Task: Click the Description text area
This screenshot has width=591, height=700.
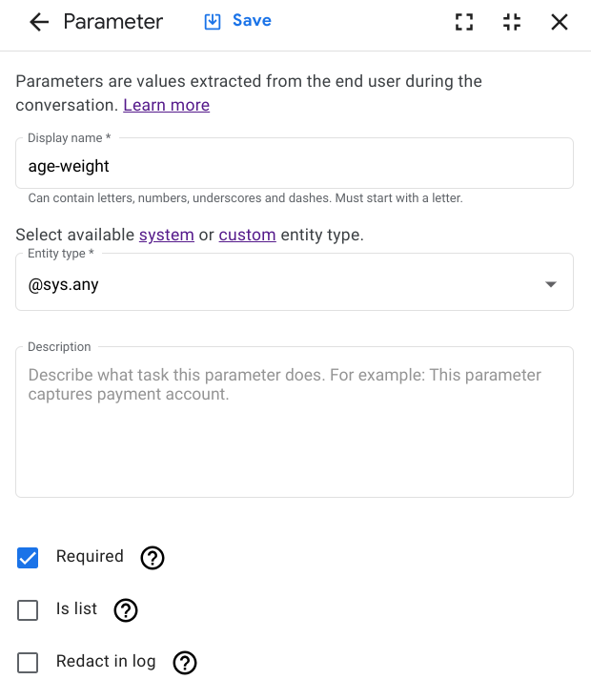Action: point(294,429)
